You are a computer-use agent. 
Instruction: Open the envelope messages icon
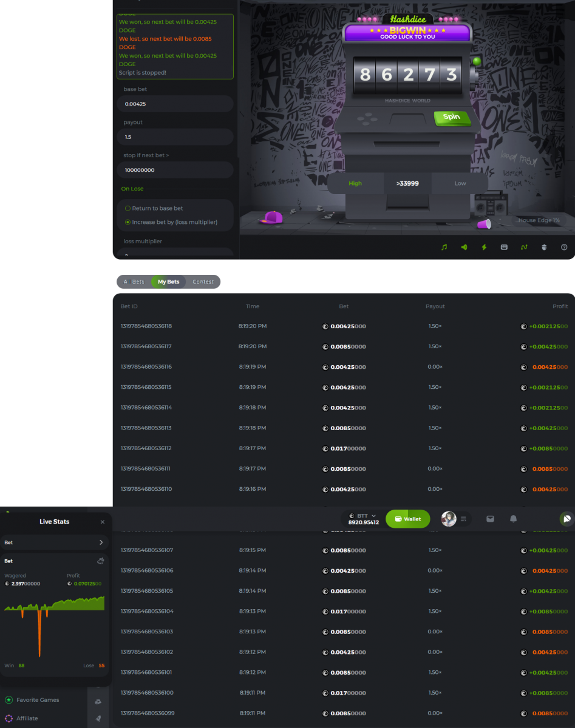[490, 519]
